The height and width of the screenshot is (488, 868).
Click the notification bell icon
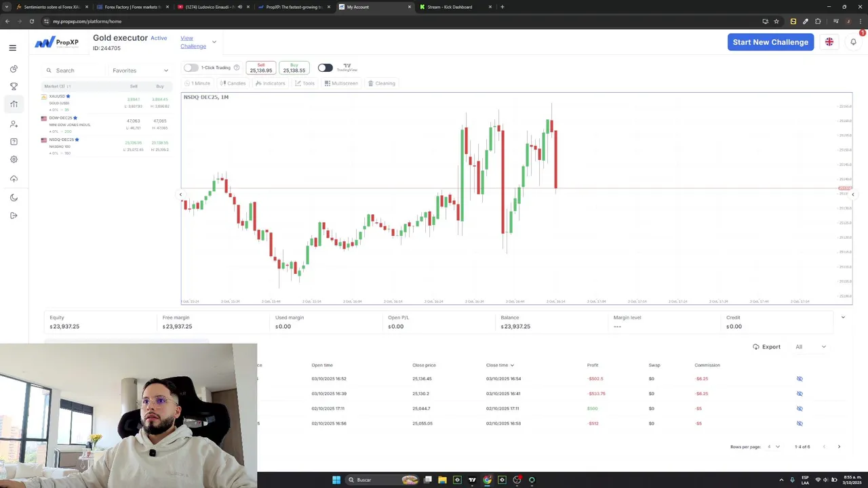(x=853, y=42)
